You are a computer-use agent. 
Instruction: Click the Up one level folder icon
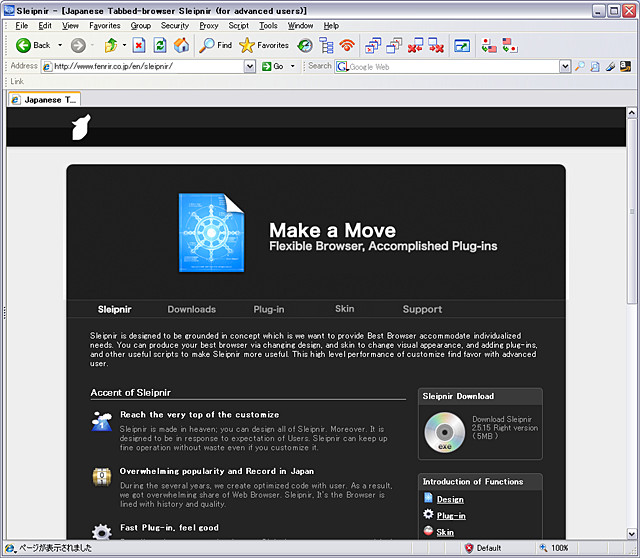(111, 45)
